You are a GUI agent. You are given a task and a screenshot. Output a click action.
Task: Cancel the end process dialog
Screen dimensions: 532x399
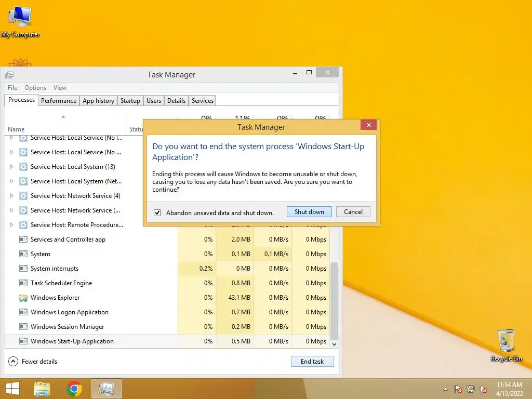click(353, 212)
